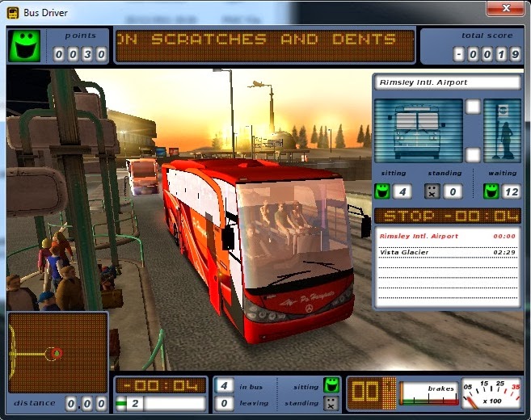Click the digital speed display showing 00
The width and height of the screenshot is (531, 420).
[x=372, y=393]
